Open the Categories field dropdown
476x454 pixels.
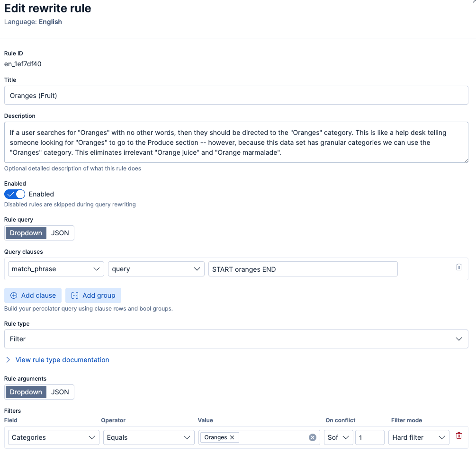pos(53,437)
